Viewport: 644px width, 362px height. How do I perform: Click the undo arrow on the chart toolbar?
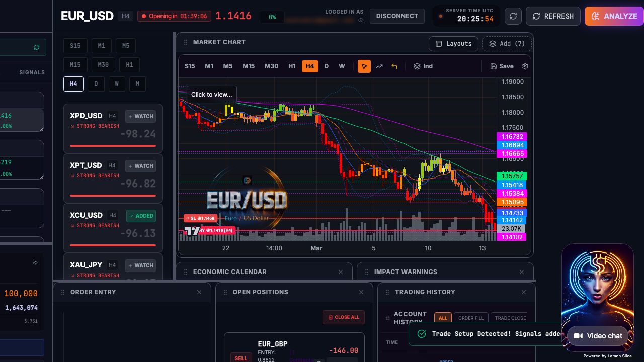pos(395,66)
